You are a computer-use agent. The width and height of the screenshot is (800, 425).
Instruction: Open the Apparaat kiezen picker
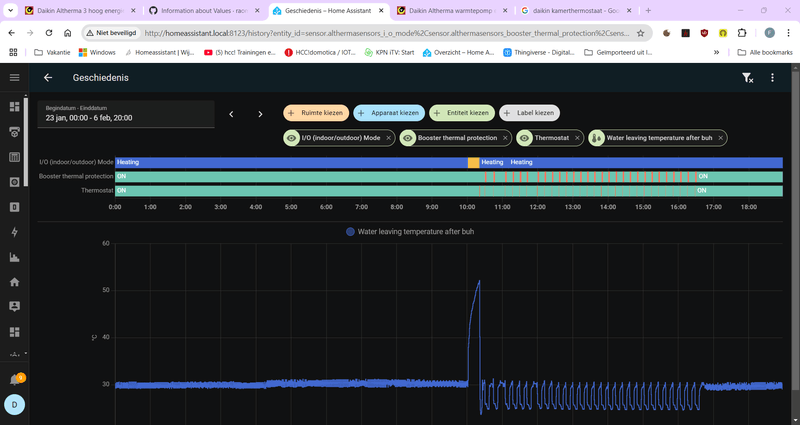(x=389, y=113)
